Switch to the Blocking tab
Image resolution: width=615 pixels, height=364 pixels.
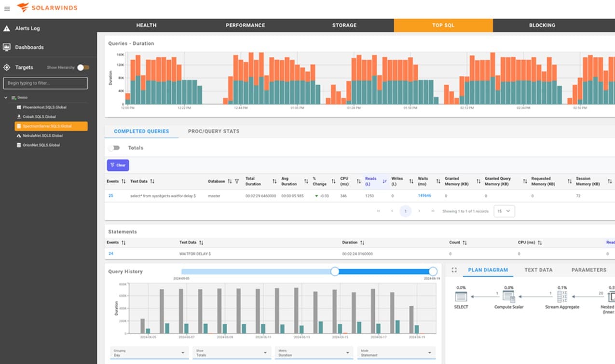(541, 25)
